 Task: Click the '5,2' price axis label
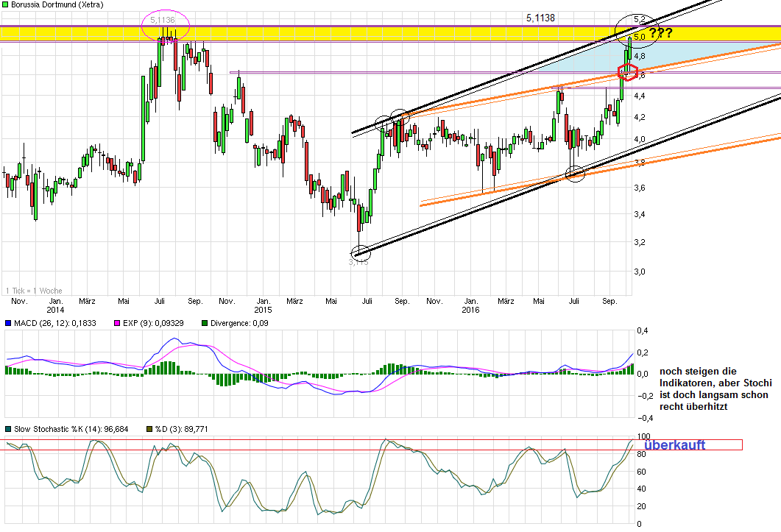(640, 19)
